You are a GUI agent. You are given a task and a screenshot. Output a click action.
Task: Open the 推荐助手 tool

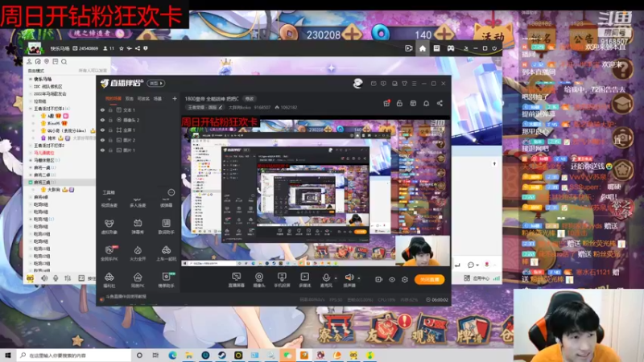point(166,280)
